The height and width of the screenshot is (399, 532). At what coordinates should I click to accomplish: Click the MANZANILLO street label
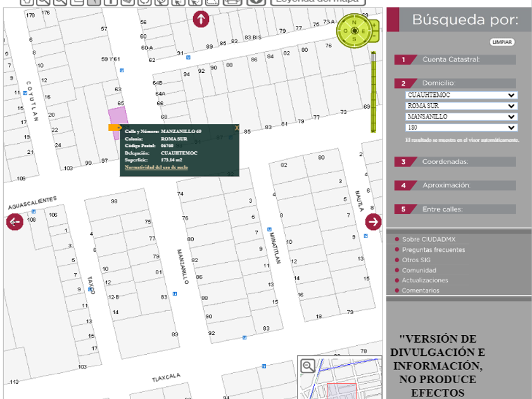click(x=183, y=267)
